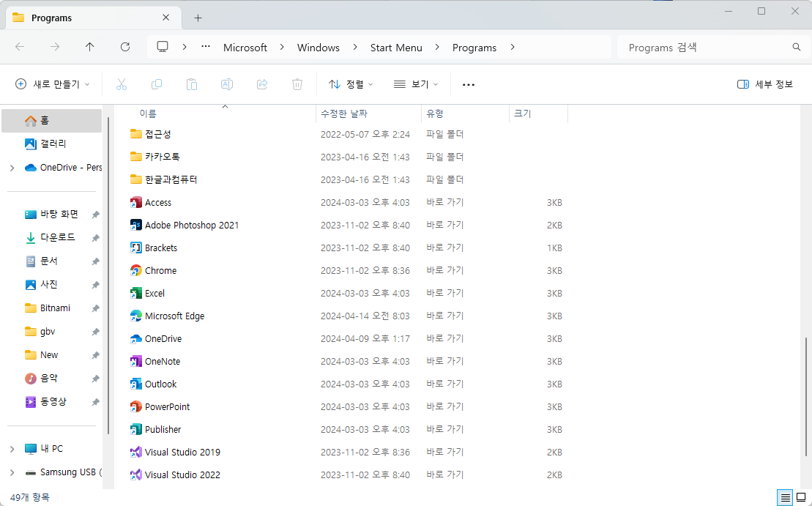Expand Samsung USB in navigation pane
The height and width of the screenshot is (506, 812).
[12, 472]
